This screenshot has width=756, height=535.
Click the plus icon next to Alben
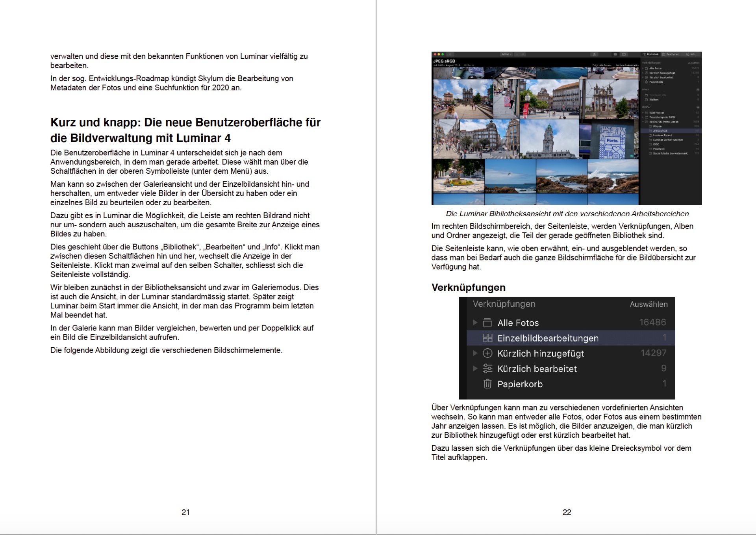click(698, 90)
